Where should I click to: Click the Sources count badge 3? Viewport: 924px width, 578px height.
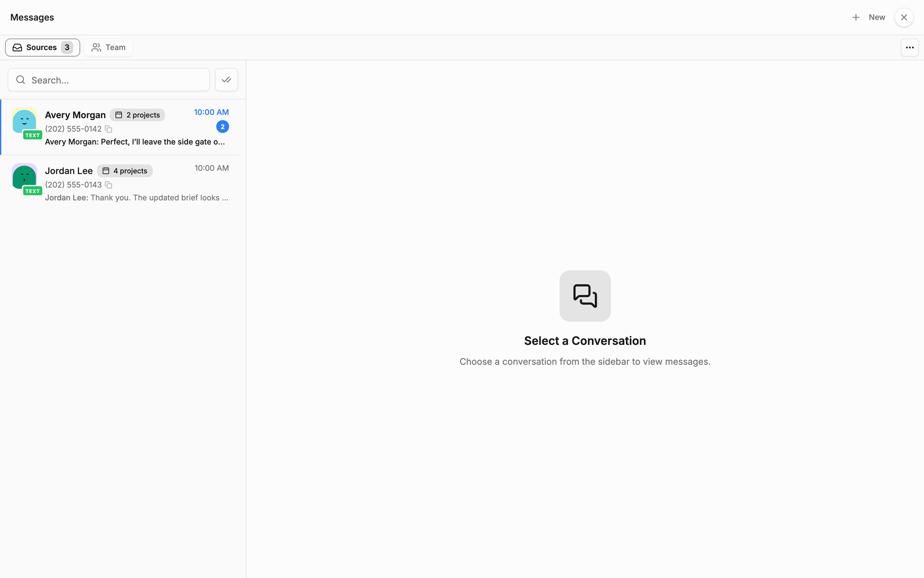(x=67, y=48)
